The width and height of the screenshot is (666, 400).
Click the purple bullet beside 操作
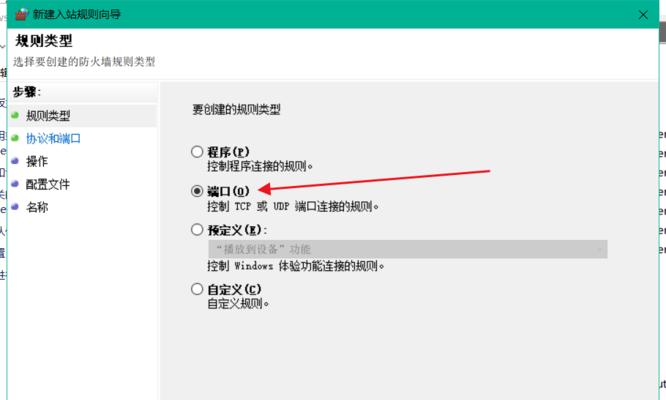click(15, 161)
